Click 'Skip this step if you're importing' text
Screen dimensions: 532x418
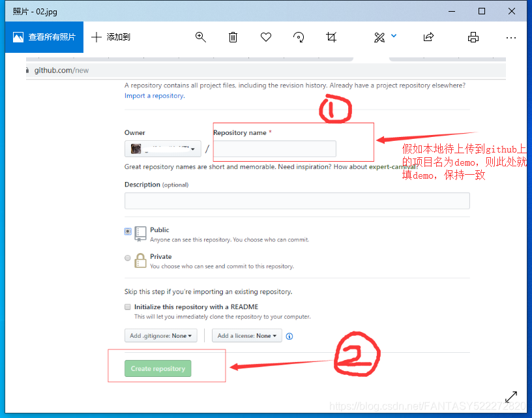click(x=209, y=291)
